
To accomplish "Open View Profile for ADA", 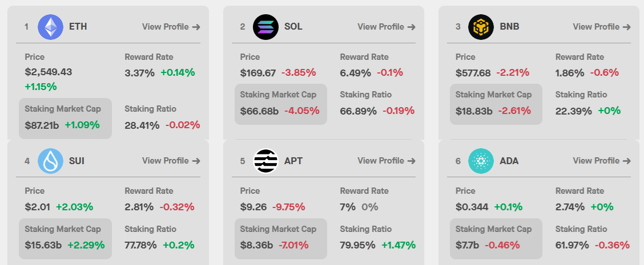I will 601,161.
